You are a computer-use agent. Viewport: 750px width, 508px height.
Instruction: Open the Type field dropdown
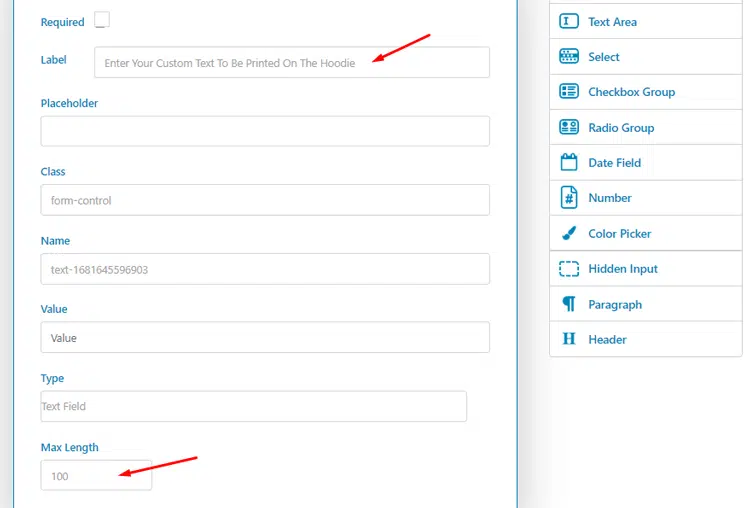(x=253, y=406)
